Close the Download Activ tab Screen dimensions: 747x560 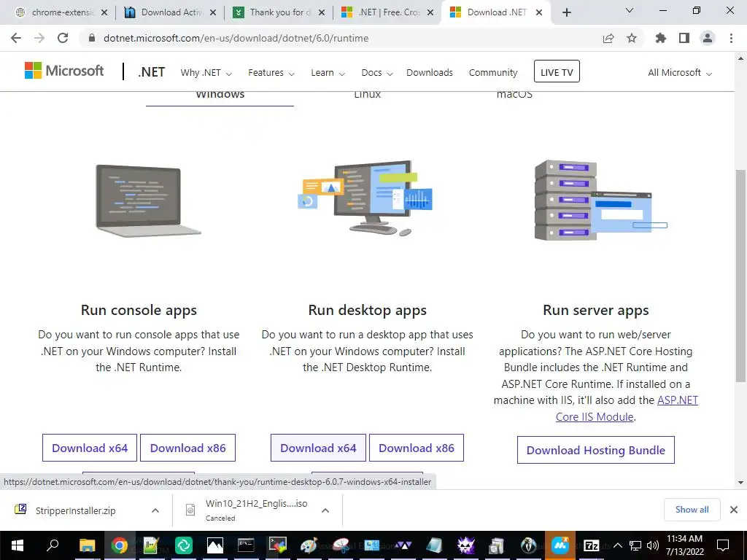pyautogui.click(x=213, y=12)
